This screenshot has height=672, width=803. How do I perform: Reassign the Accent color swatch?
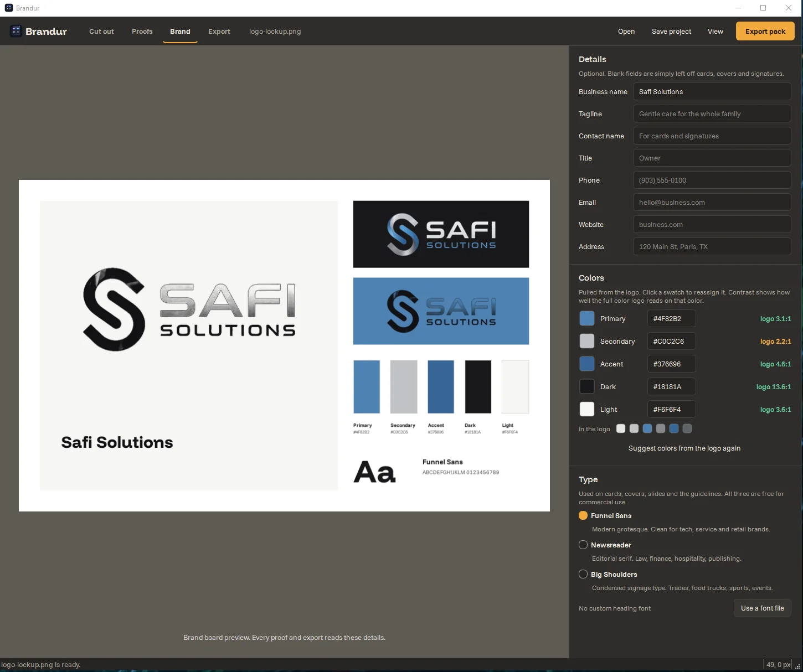587,364
